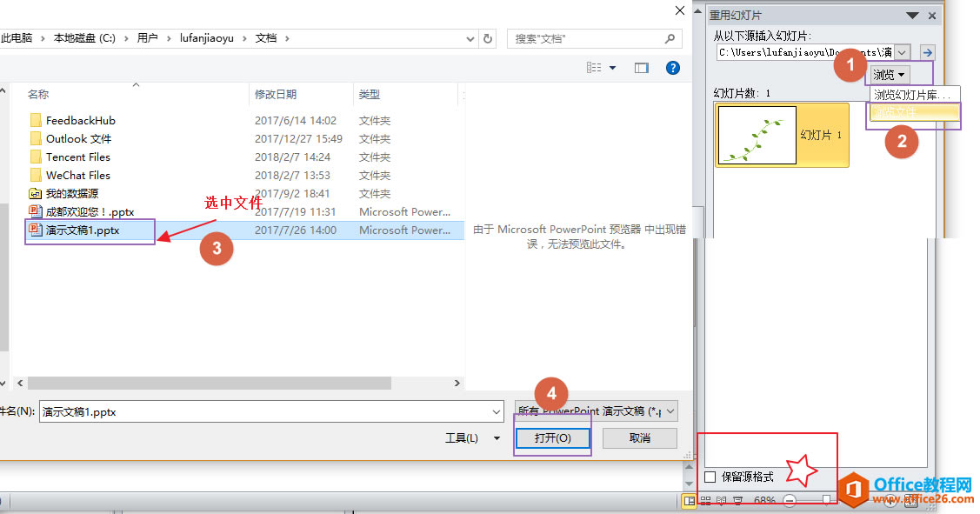
Task: Close the 重用幻灯片 pane with its X
Action: click(x=932, y=16)
